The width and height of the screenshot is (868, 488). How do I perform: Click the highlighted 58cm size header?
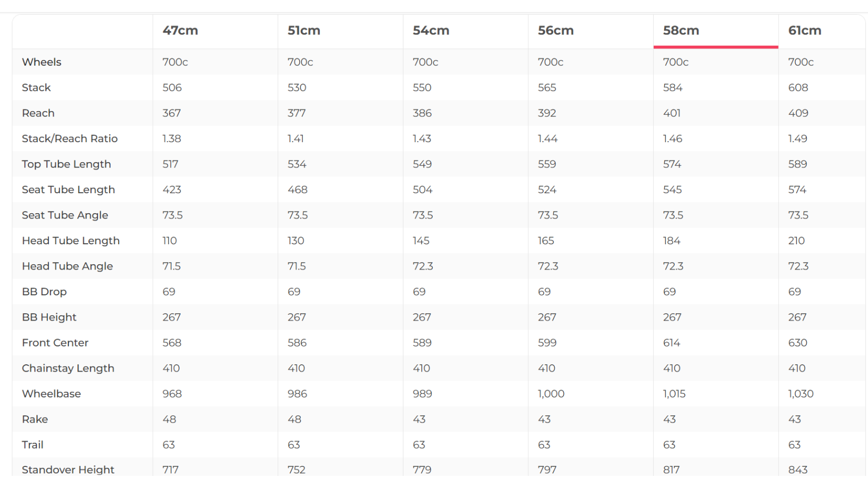pos(681,31)
